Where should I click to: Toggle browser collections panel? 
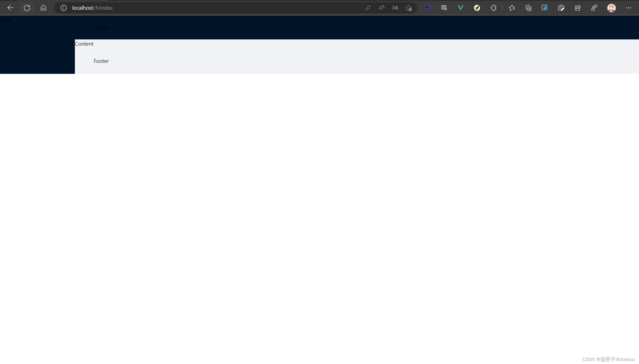[x=528, y=8]
